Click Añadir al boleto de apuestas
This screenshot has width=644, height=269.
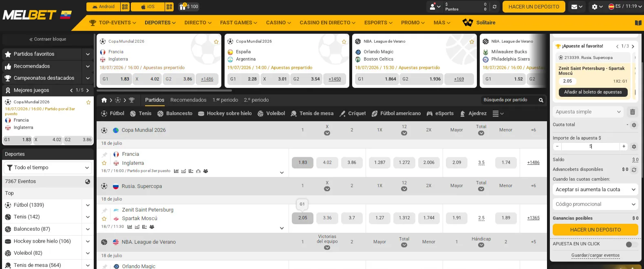point(593,92)
